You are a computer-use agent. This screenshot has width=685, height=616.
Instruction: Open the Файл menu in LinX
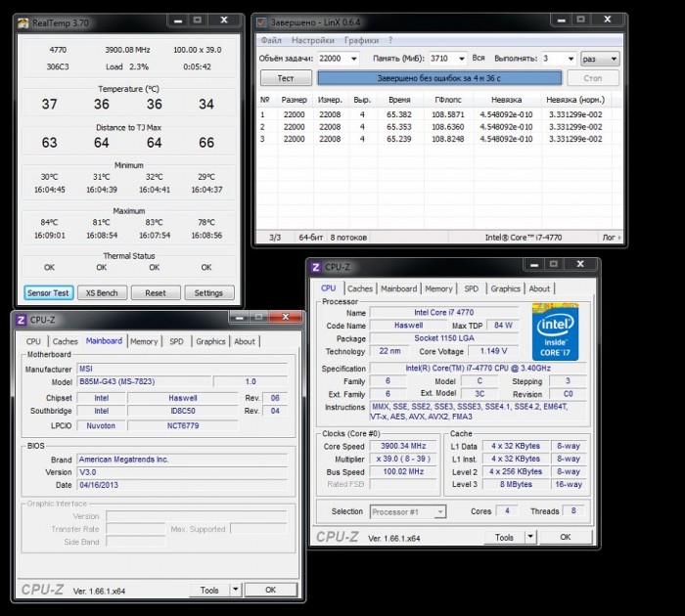tap(271, 40)
